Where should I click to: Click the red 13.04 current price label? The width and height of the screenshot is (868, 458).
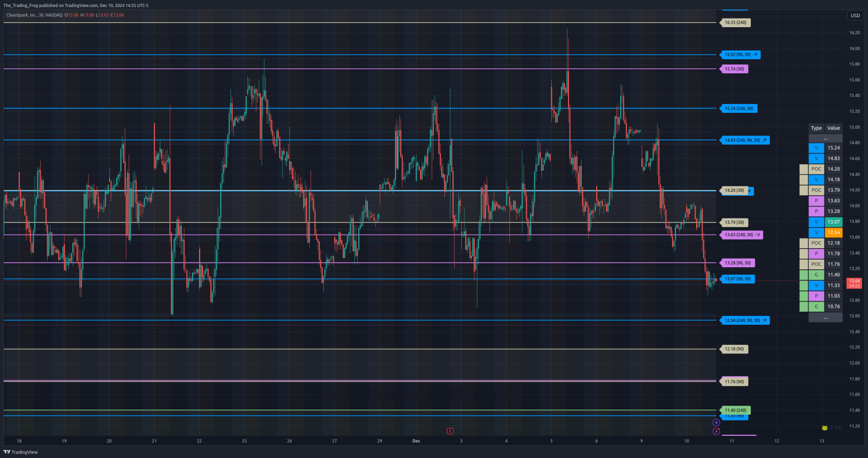point(854,283)
